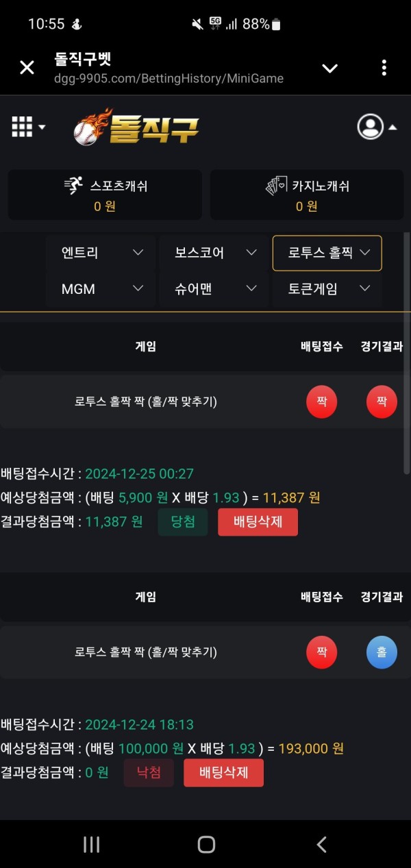
Task: Tap the 돌직구 baseball logo
Action: click(136, 127)
